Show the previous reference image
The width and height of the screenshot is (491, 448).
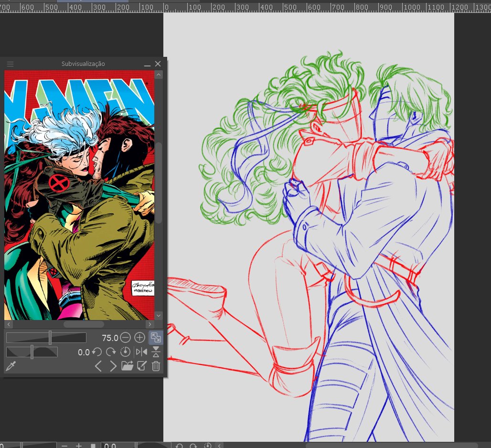98,366
